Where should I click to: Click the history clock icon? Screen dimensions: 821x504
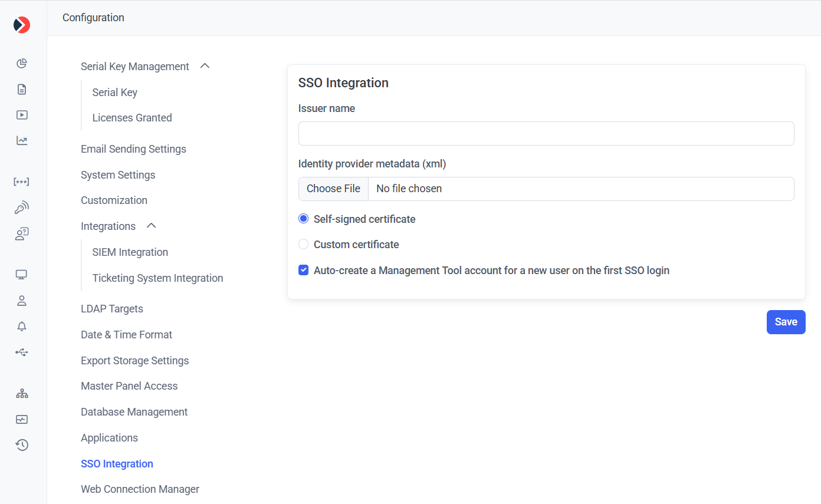(x=22, y=445)
